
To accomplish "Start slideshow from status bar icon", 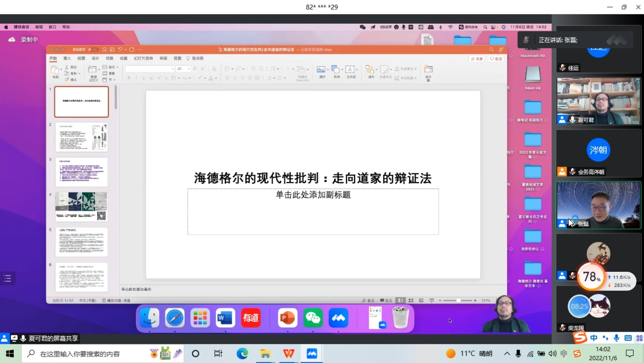I will (432, 300).
